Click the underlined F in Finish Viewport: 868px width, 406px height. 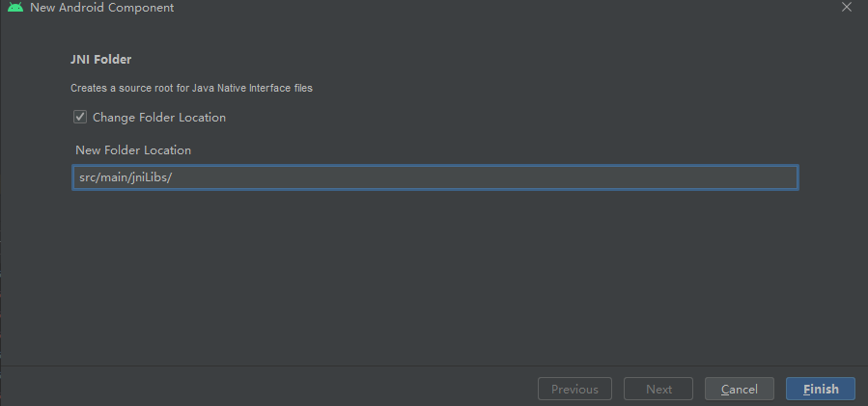(x=807, y=389)
